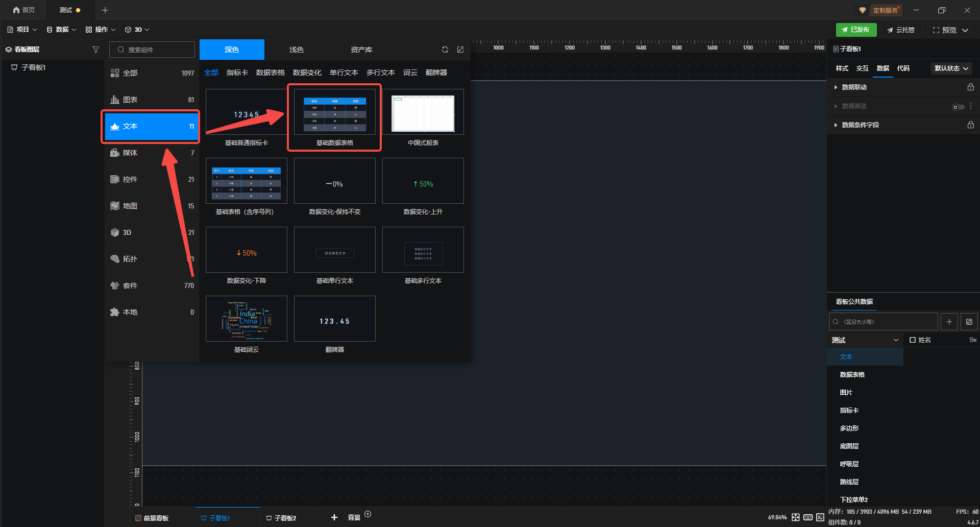Image resolution: width=980 pixels, height=527 pixels.
Task: Open the 默认状态 dropdown
Action: coord(951,68)
